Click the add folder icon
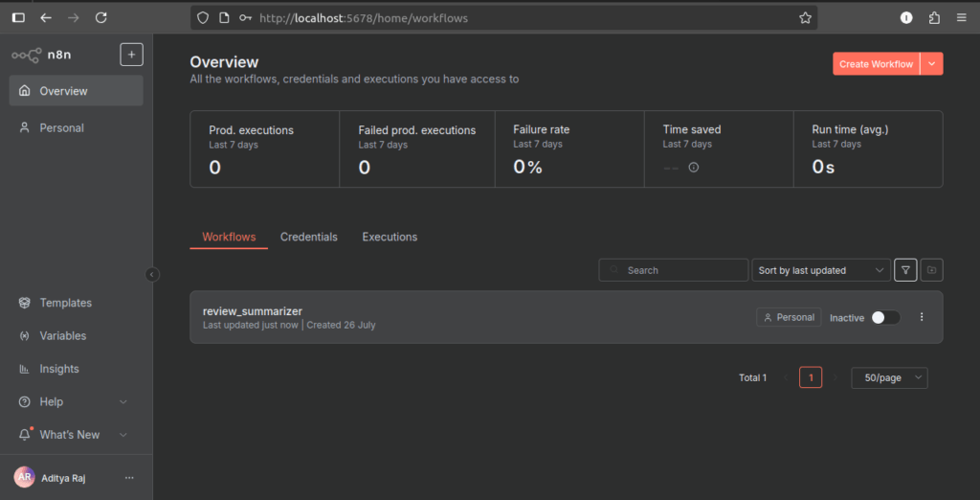This screenshot has width=980, height=500. tap(931, 270)
